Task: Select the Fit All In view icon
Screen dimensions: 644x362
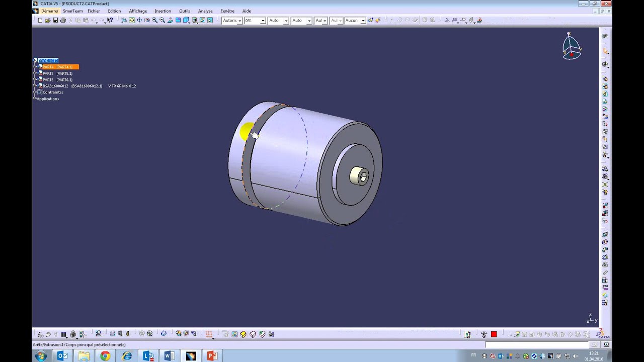Action: point(132,20)
